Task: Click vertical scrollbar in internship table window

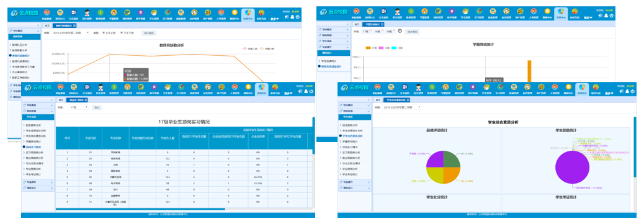Action: coord(314,136)
